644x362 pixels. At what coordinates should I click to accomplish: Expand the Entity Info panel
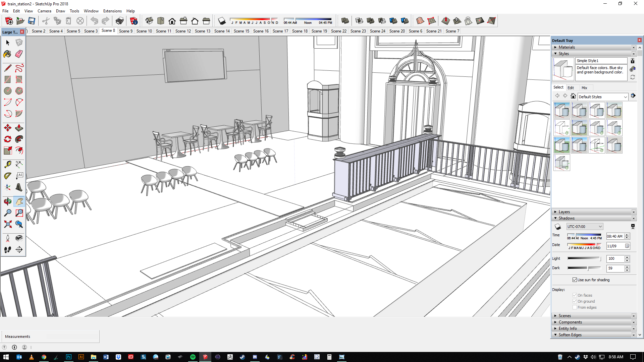click(594, 328)
